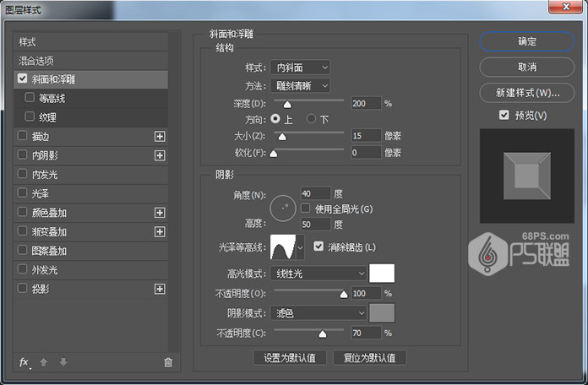Click the trash delete effect icon

pos(168,362)
